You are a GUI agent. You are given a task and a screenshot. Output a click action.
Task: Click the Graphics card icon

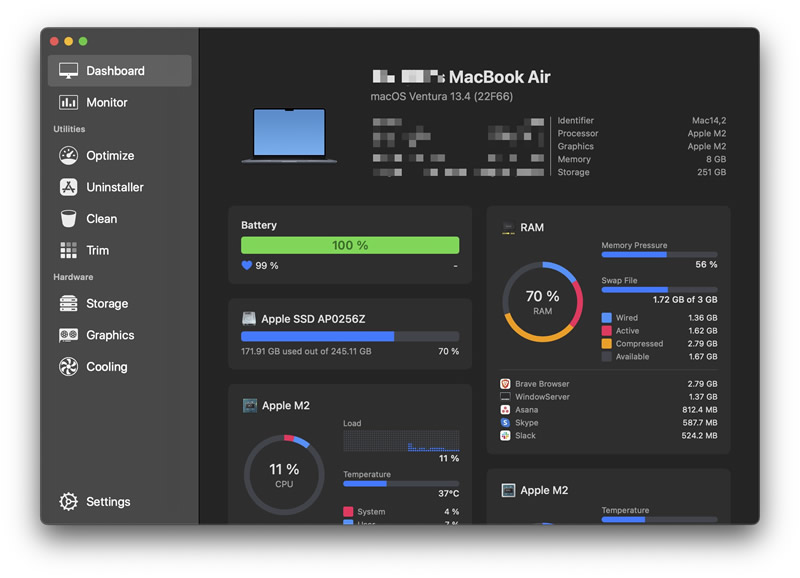click(68, 335)
